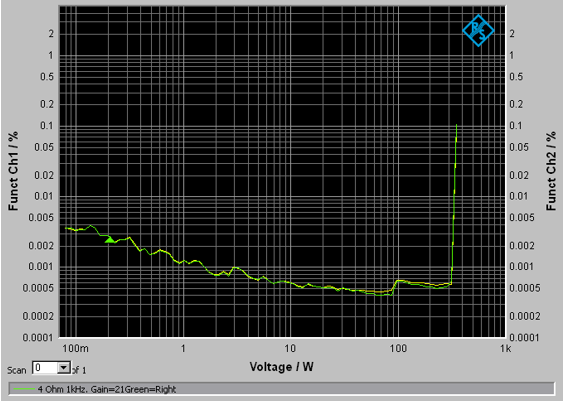Click the green line swatch in the legend
This screenshot has width=564, height=401.
click(x=24, y=389)
